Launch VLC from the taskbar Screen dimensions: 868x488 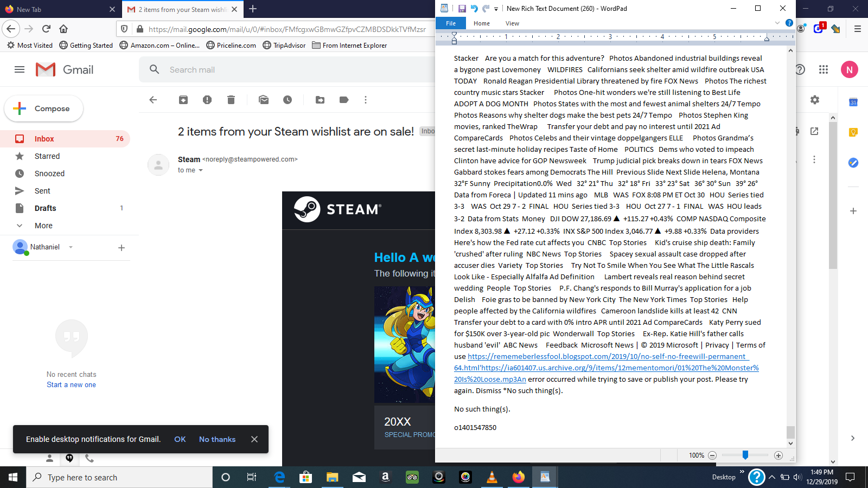pos(492,477)
